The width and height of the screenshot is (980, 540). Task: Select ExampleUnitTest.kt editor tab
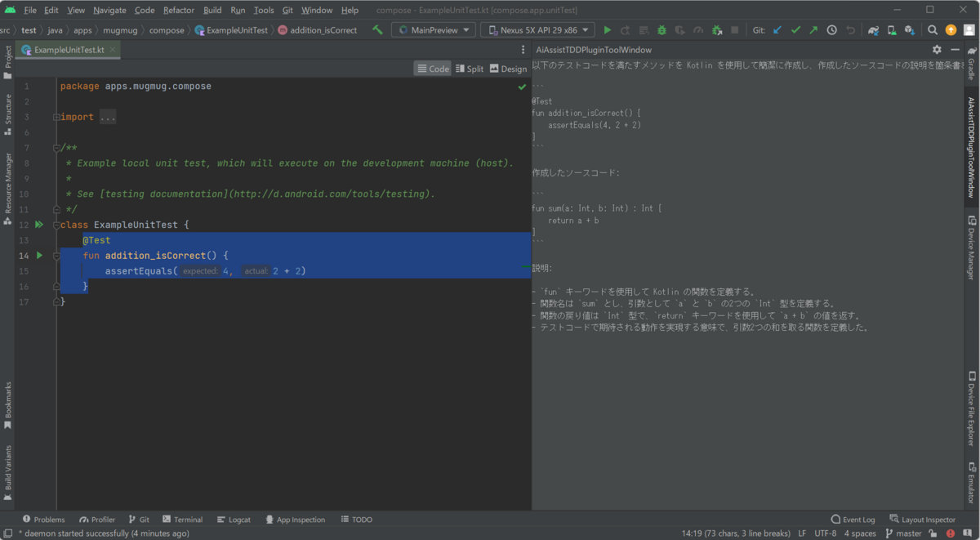69,50
